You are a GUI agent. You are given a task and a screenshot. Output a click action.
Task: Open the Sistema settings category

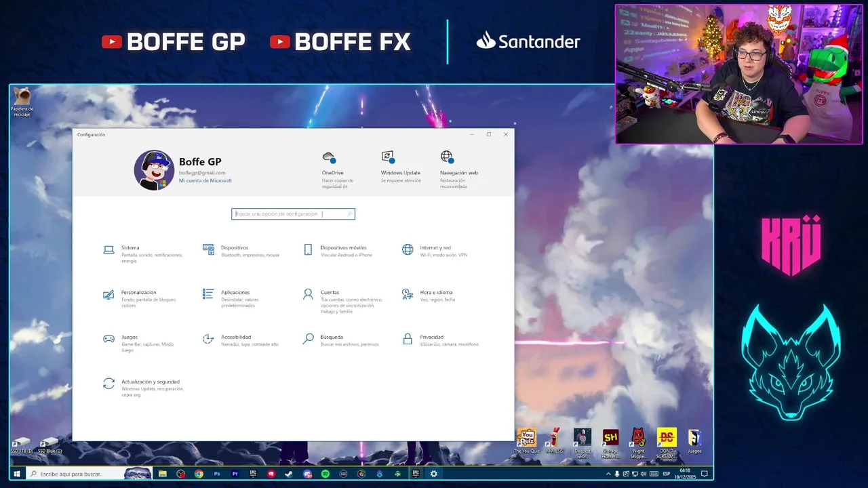pos(142,254)
